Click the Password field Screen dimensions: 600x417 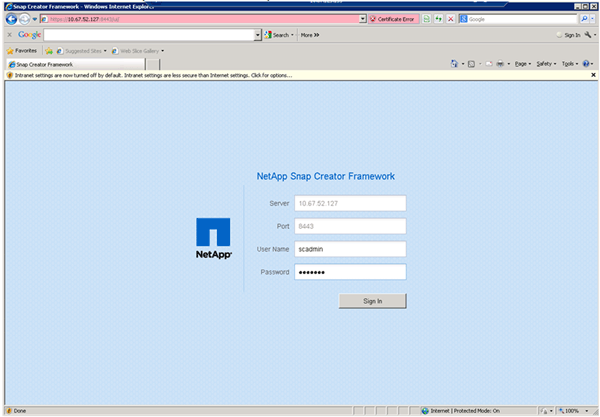pyautogui.click(x=350, y=272)
